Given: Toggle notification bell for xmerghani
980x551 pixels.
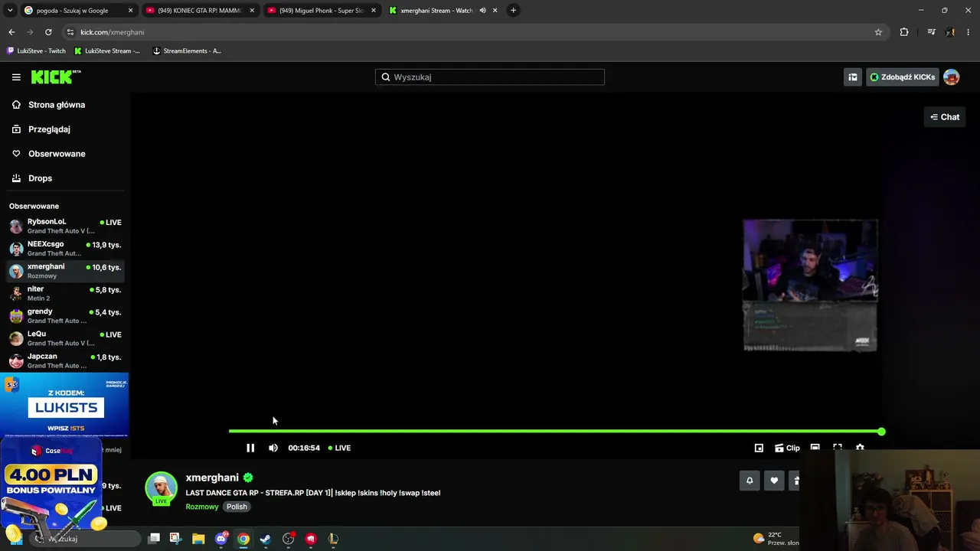Looking at the screenshot, I should 750,481.
